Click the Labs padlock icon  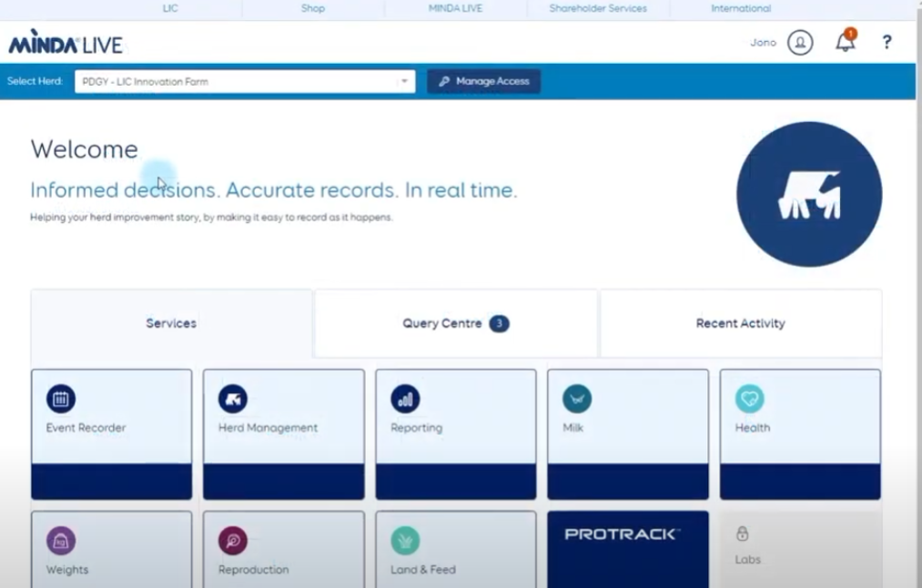(x=742, y=533)
